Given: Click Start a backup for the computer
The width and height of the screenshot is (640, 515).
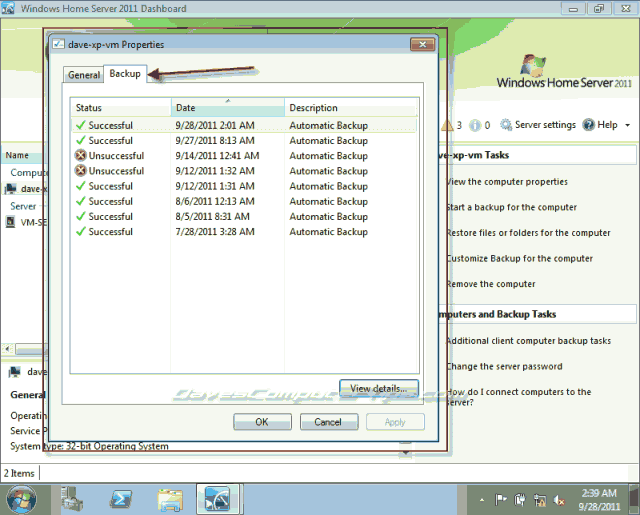Looking at the screenshot, I should point(511,207).
